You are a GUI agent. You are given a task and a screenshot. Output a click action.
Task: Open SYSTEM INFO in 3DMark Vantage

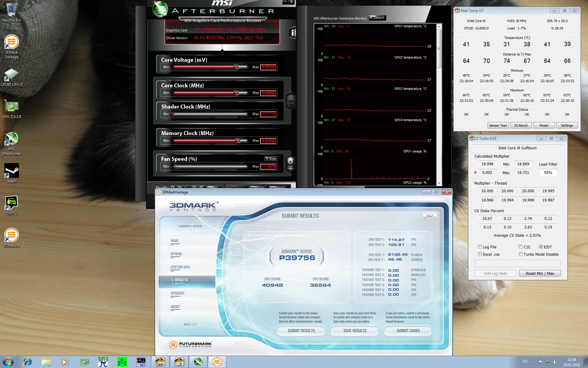click(x=180, y=267)
